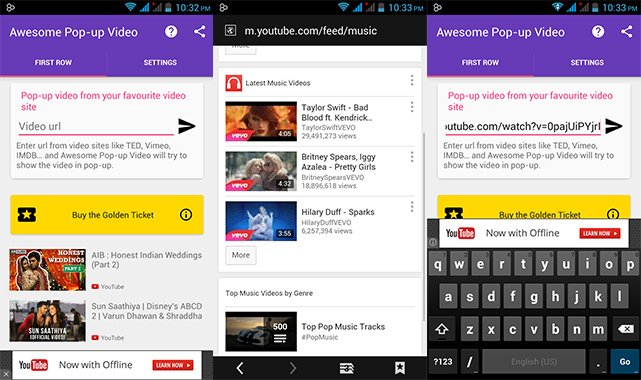Tap period key on keyboard
Viewport: 641px width, 380px height.
pyautogui.click(x=598, y=361)
